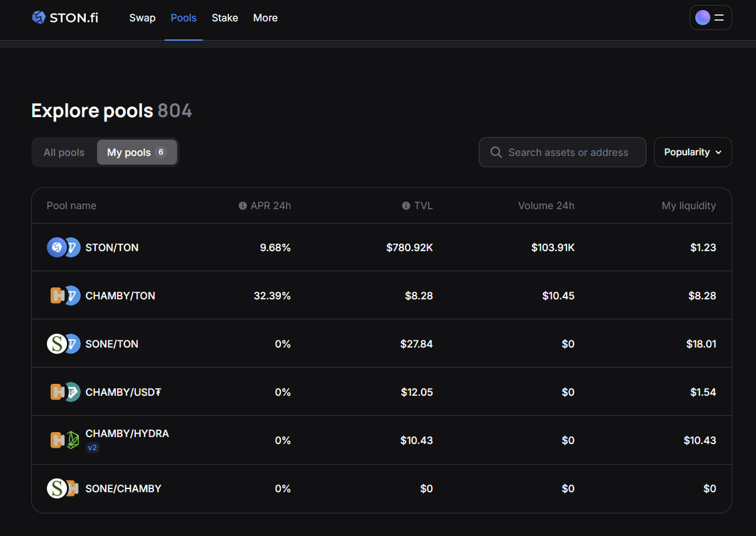This screenshot has width=756, height=536.
Task: Click the $1.23 liquidity value
Action: [x=703, y=247]
